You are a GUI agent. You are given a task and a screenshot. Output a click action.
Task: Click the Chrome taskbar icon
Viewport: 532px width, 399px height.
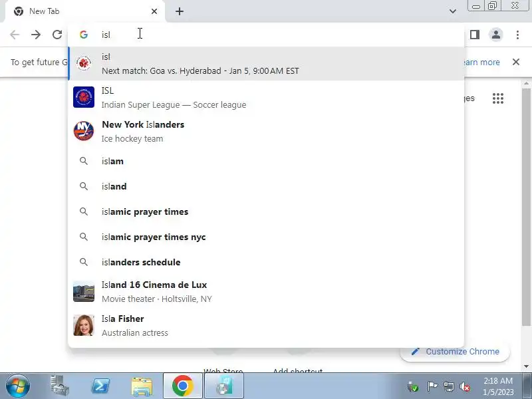pyautogui.click(x=182, y=386)
